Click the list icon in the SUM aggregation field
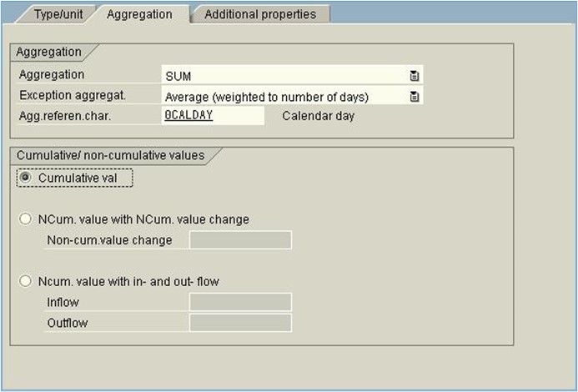The image size is (578, 392). point(414,76)
